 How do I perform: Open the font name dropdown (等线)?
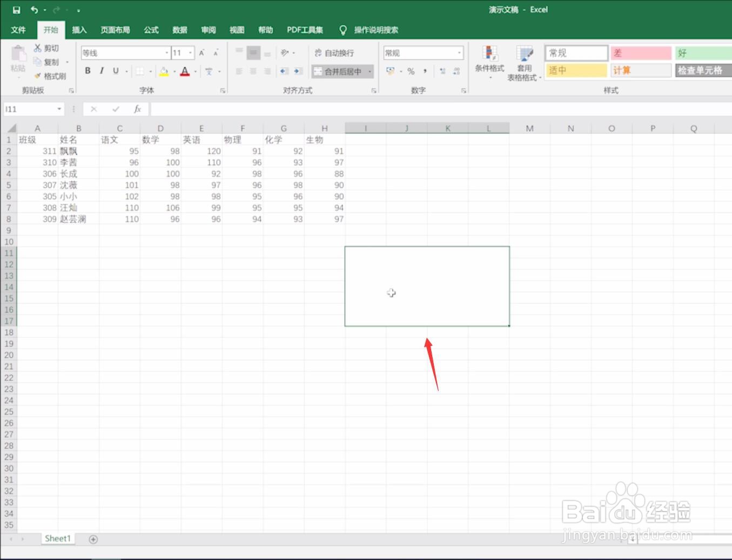(x=166, y=53)
